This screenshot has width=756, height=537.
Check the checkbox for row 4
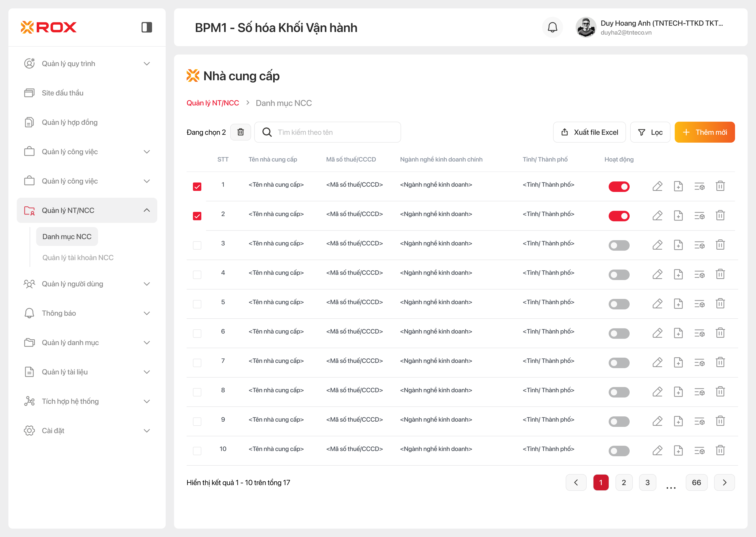(x=197, y=275)
